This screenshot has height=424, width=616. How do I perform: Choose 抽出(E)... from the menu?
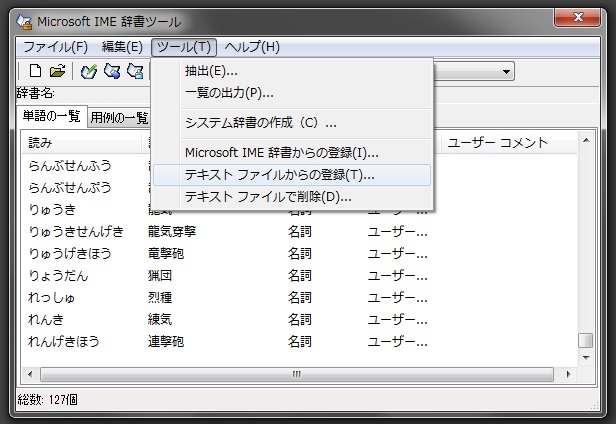(292, 71)
